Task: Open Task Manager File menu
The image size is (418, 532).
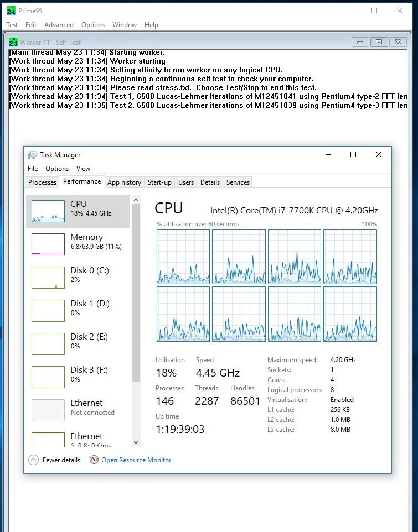Action: [x=33, y=169]
